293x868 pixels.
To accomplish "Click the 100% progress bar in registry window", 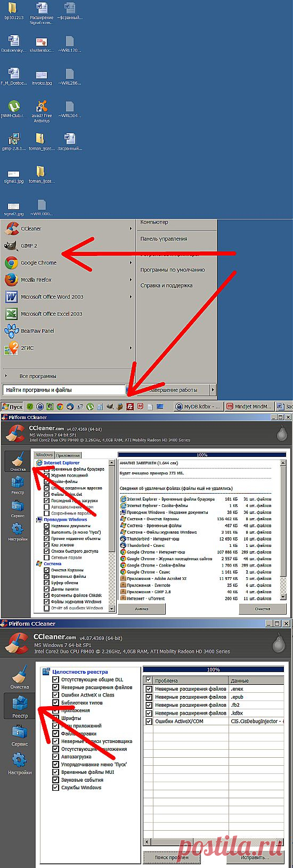I will click(213, 669).
